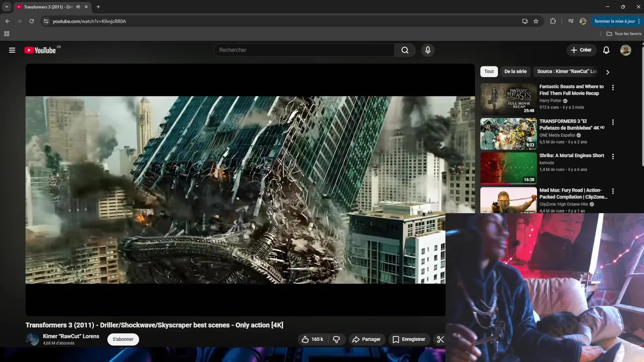This screenshot has width=644, height=362.
Task: Open options for Shrike: A Mortal Engines Short
Action: (613, 156)
